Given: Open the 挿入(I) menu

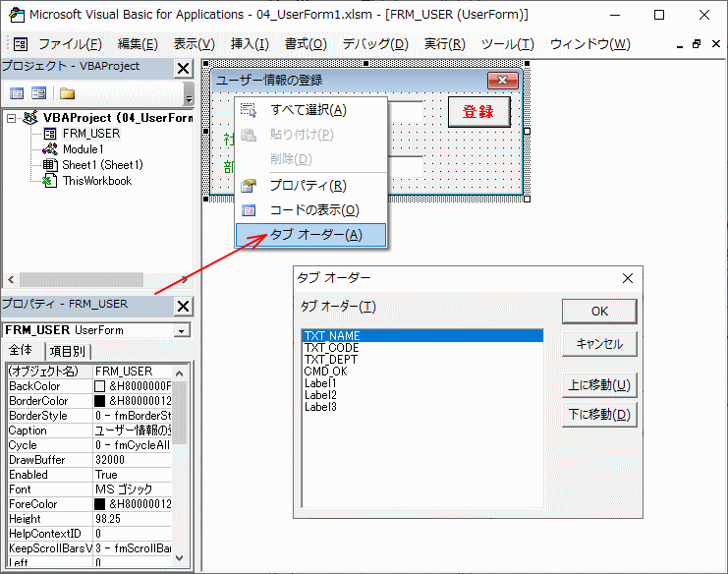Looking at the screenshot, I should [x=250, y=44].
